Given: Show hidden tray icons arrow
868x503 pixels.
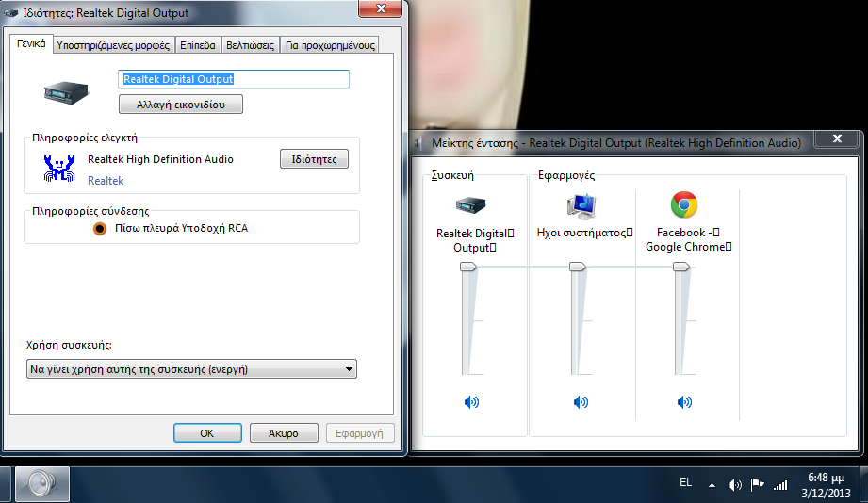Looking at the screenshot, I should click(712, 485).
